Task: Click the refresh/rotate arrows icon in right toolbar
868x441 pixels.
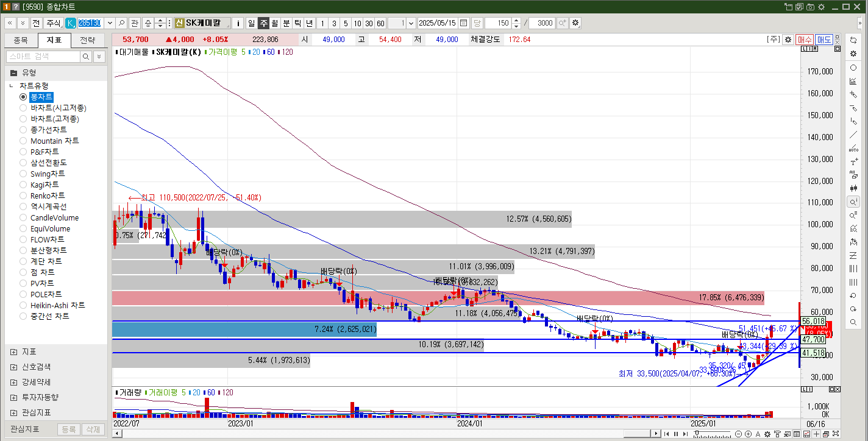Action: click(x=853, y=40)
